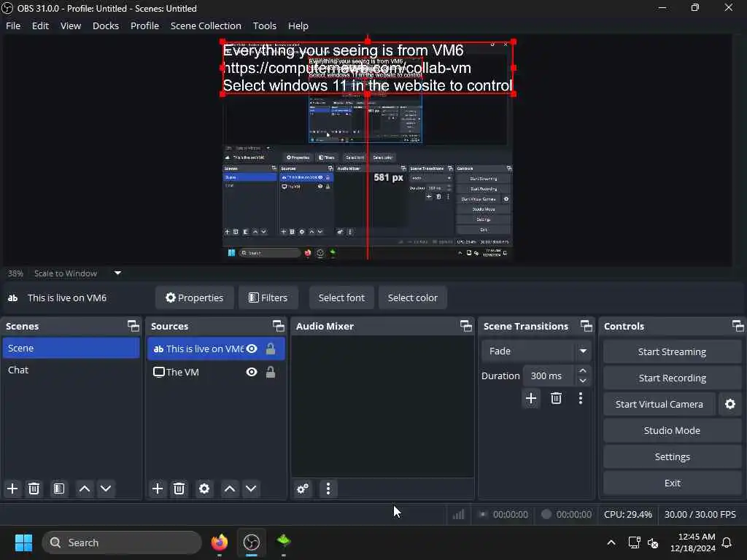Remove selected source with trash icon
This screenshot has height=560, width=747.
[179, 489]
